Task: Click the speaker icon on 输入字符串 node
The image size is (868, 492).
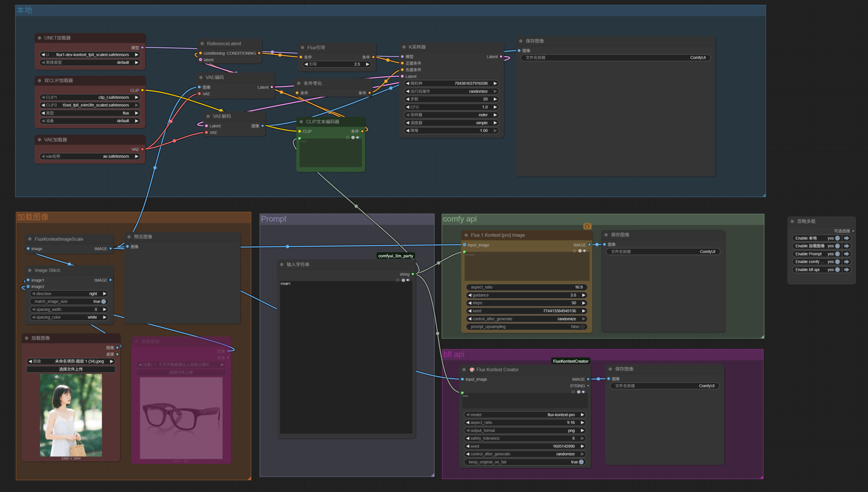Action: (408, 280)
